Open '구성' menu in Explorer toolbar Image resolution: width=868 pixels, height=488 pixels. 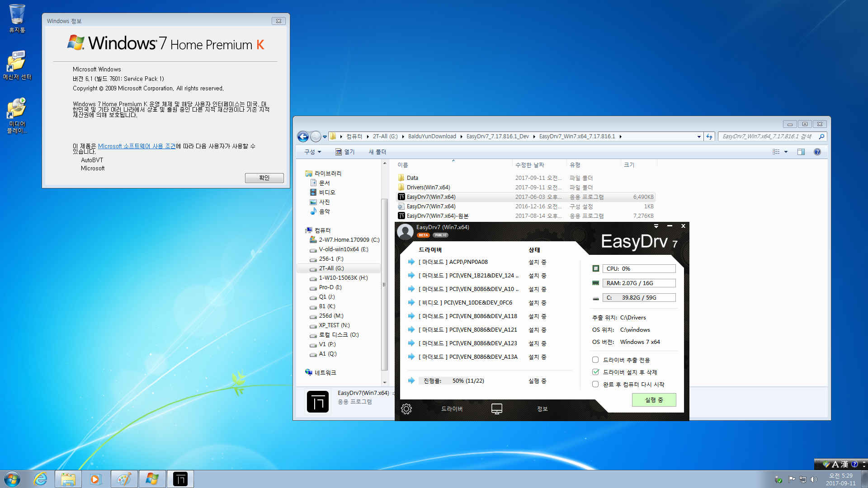coord(312,152)
